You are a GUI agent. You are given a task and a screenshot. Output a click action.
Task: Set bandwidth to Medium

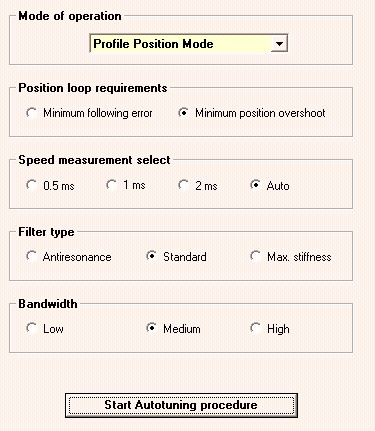152,328
